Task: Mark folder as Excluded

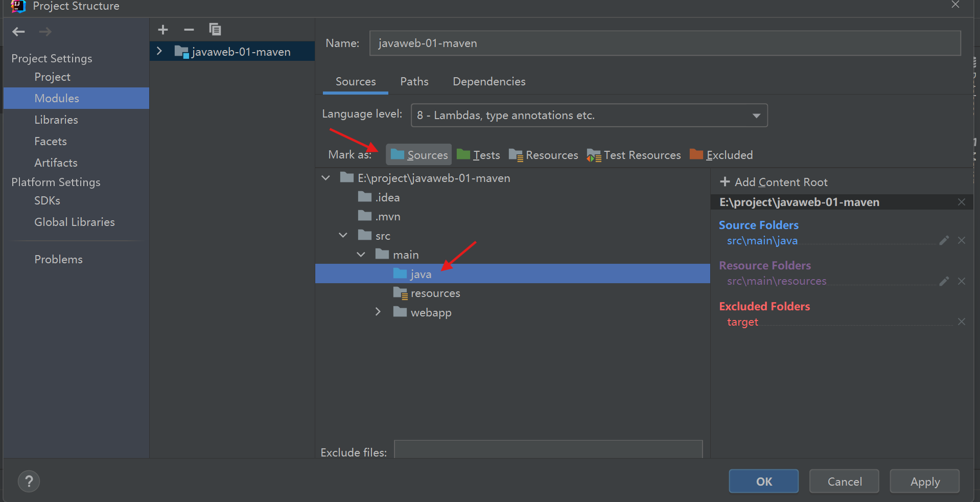Action: pyautogui.click(x=721, y=155)
